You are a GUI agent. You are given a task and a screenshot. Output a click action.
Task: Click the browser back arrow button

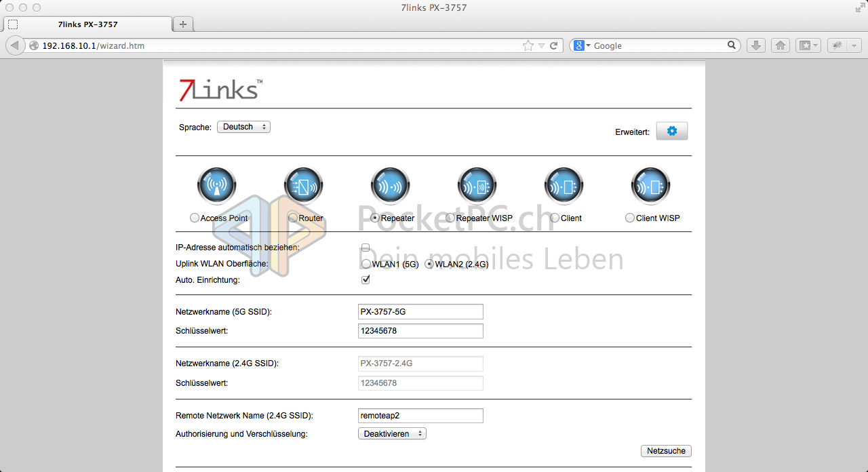coord(15,45)
